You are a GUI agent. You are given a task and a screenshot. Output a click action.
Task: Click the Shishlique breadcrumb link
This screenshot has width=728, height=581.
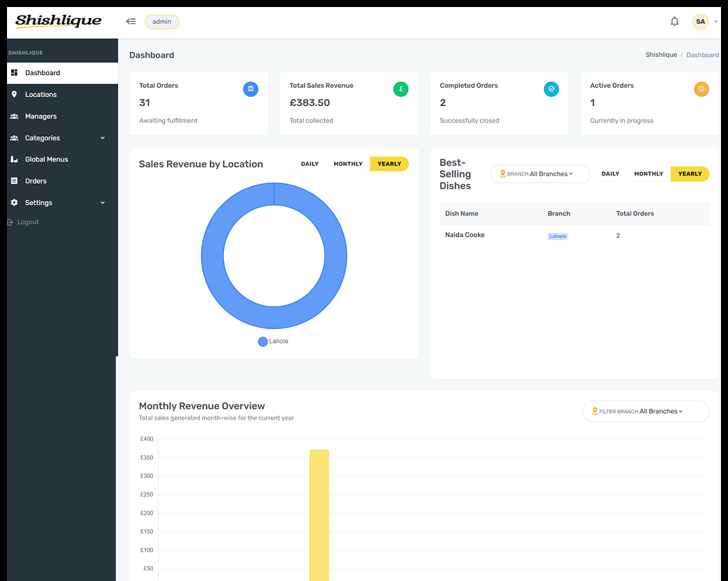coord(661,55)
